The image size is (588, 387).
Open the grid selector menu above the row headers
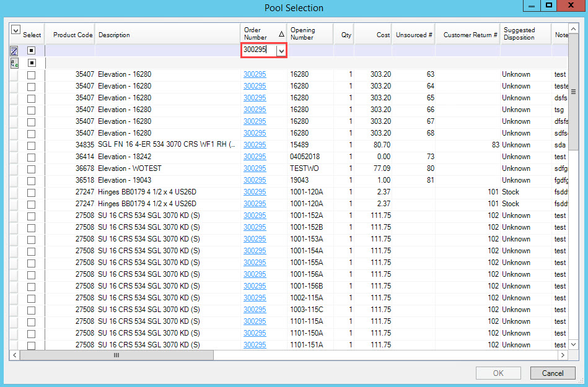tap(15, 30)
